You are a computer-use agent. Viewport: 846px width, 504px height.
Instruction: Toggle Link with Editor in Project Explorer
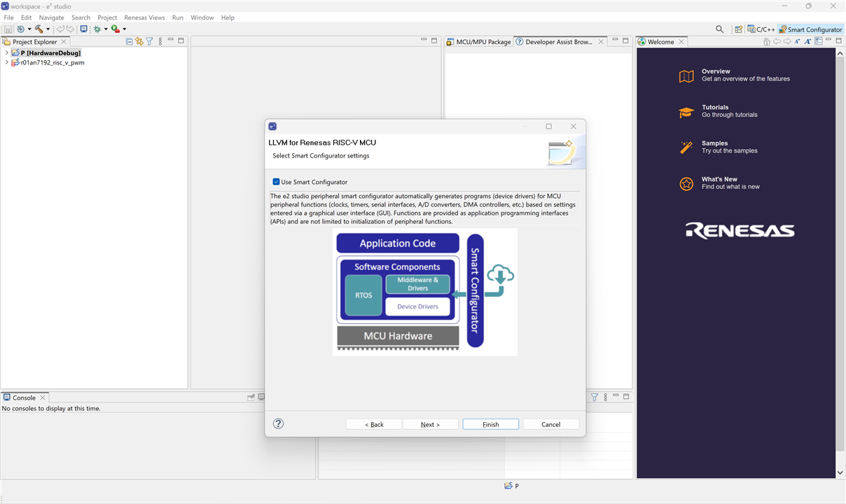point(139,41)
